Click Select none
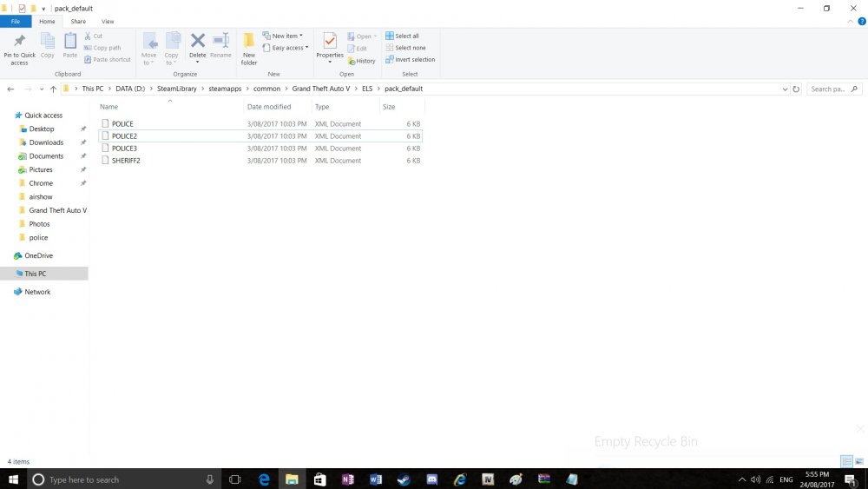This screenshot has width=868, height=489. coord(405,48)
